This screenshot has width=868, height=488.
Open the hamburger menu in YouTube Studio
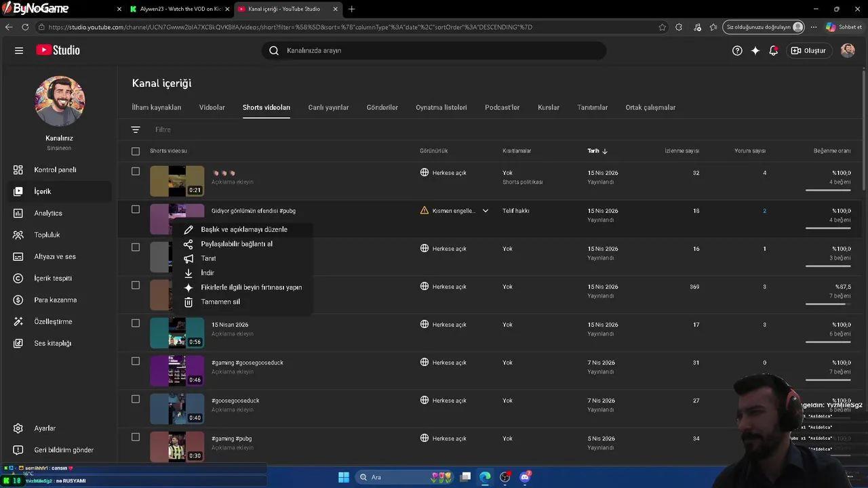pos(19,50)
